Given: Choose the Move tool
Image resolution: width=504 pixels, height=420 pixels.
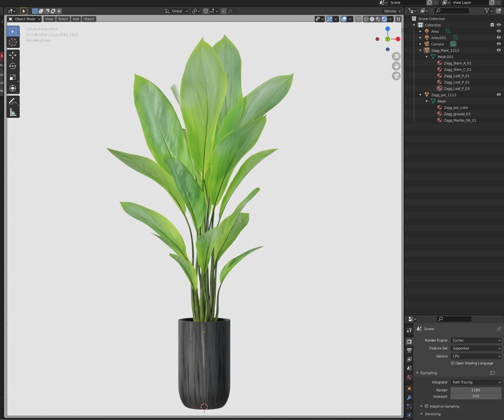Looking at the screenshot, I should tap(13, 55).
